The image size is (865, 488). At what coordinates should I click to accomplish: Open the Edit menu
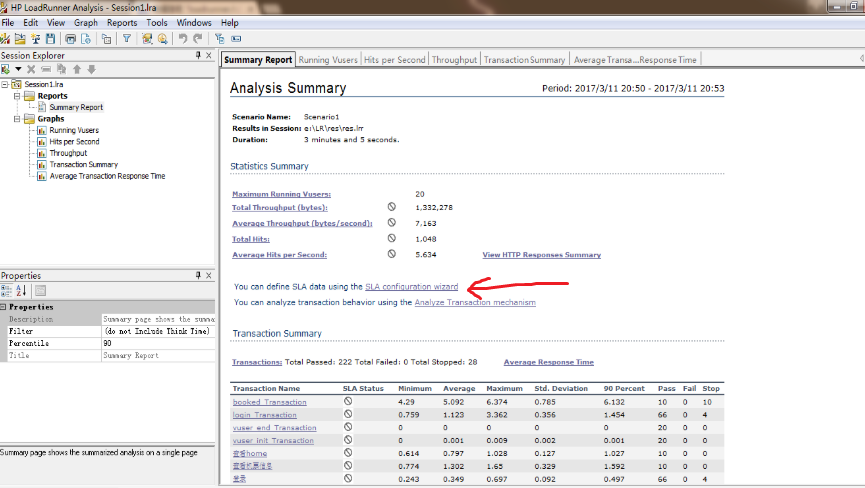tap(30, 23)
